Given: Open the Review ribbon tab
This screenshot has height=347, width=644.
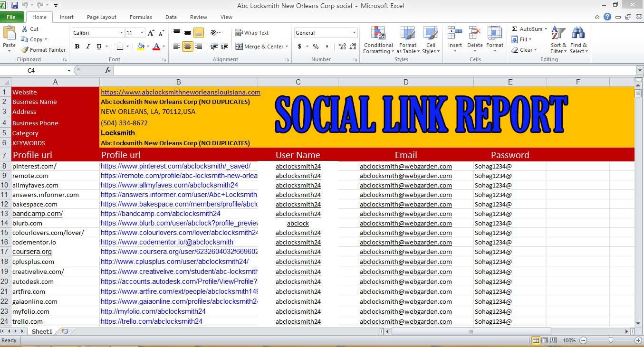Looking at the screenshot, I should (198, 17).
